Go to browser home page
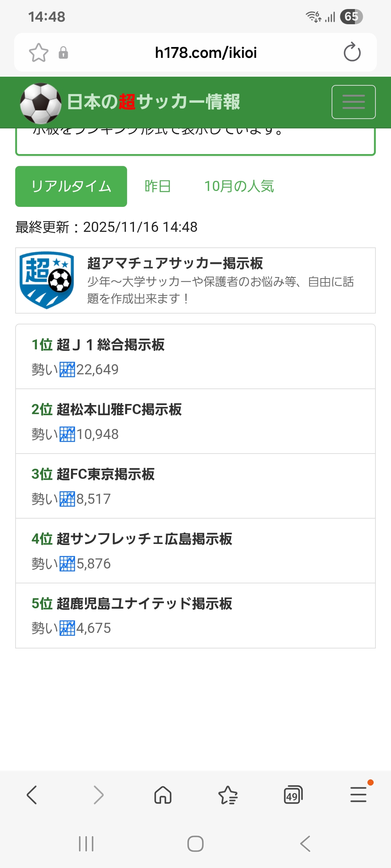This screenshot has width=391, height=868. click(163, 795)
